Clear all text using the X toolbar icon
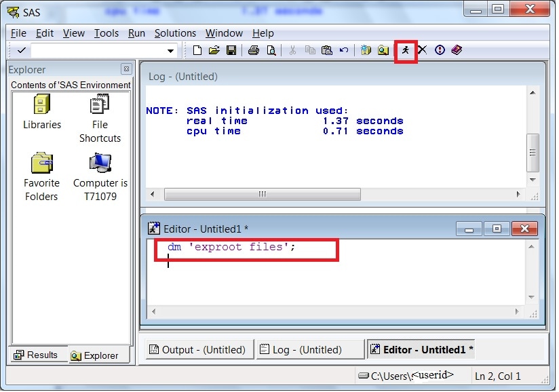The width and height of the screenshot is (559, 392). coord(422,50)
